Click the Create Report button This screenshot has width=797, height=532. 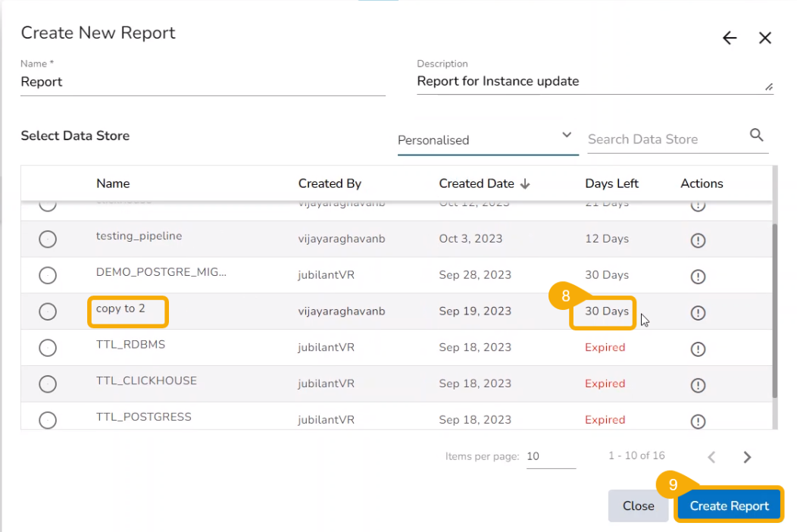point(729,506)
